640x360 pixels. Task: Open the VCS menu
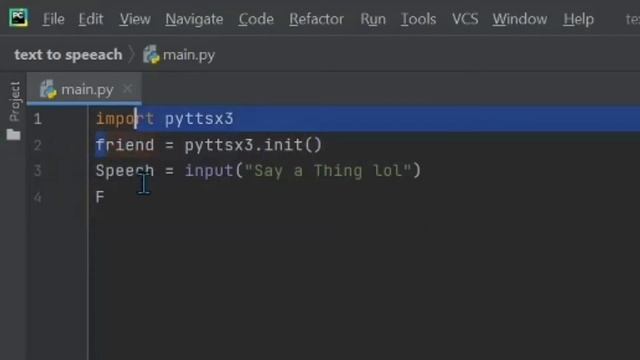[x=465, y=19]
